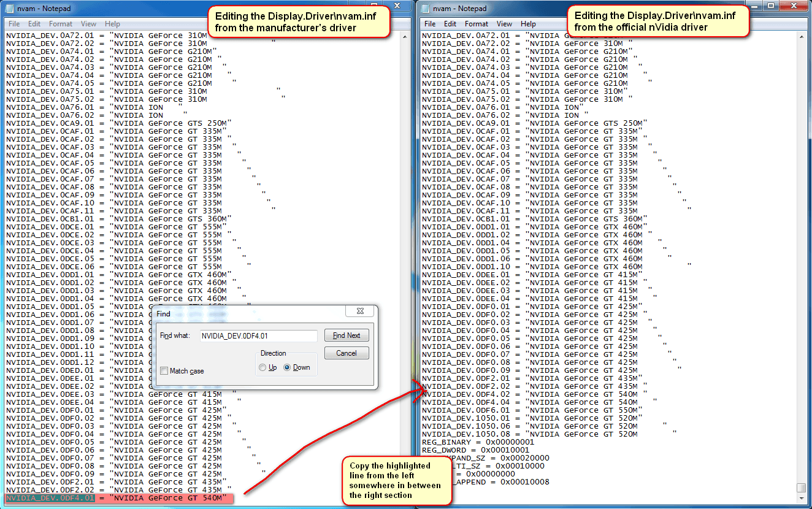Click the Find what text field
Screen dimensions: 812x509
pos(258,335)
